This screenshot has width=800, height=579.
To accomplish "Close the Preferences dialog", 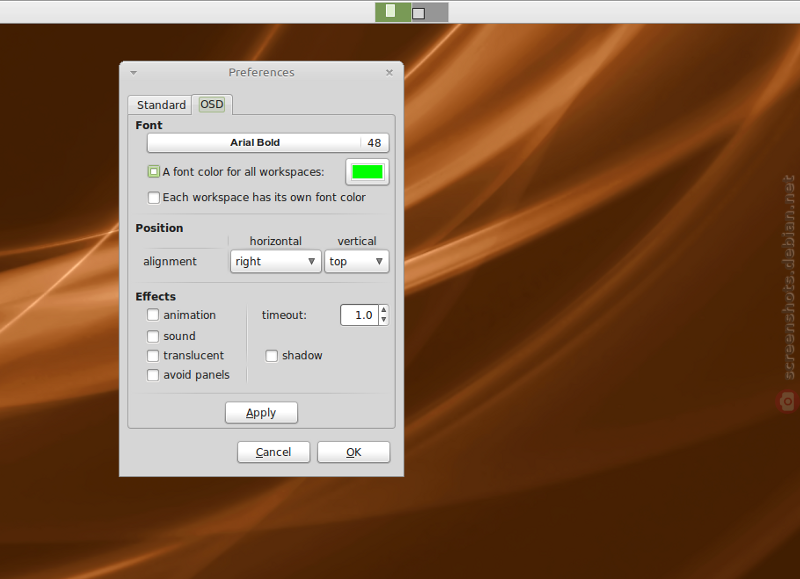I will click(x=389, y=72).
